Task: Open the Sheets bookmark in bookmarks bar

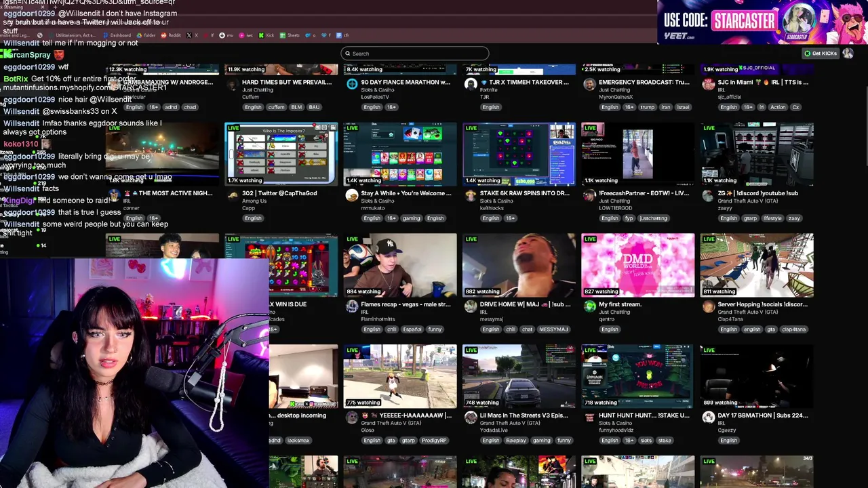Action: tap(290, 35)
